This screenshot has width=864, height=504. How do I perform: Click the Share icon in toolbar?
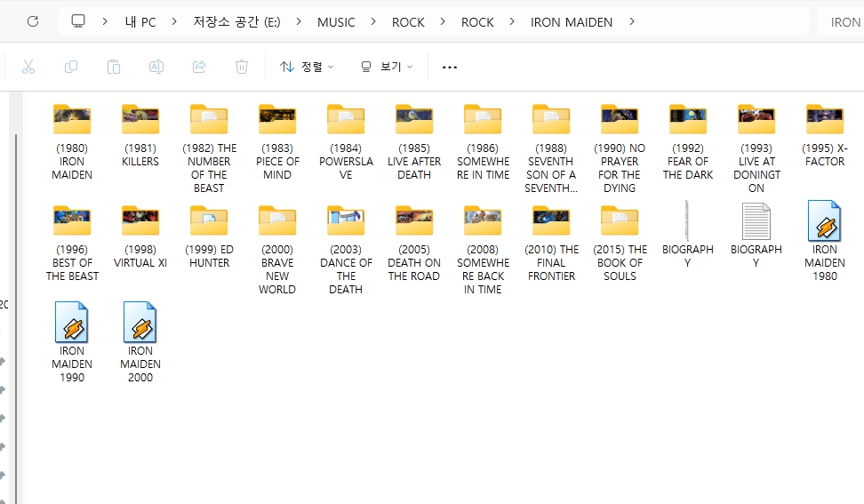tap(199, 67)
